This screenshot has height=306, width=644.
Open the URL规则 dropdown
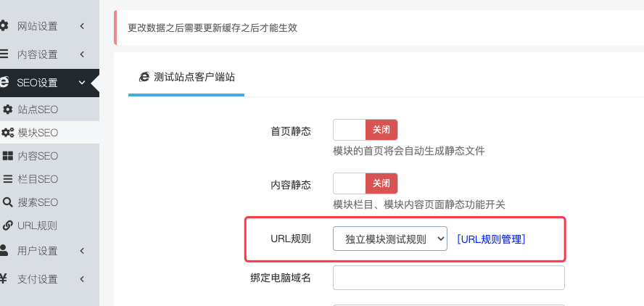tap(389, 239)
